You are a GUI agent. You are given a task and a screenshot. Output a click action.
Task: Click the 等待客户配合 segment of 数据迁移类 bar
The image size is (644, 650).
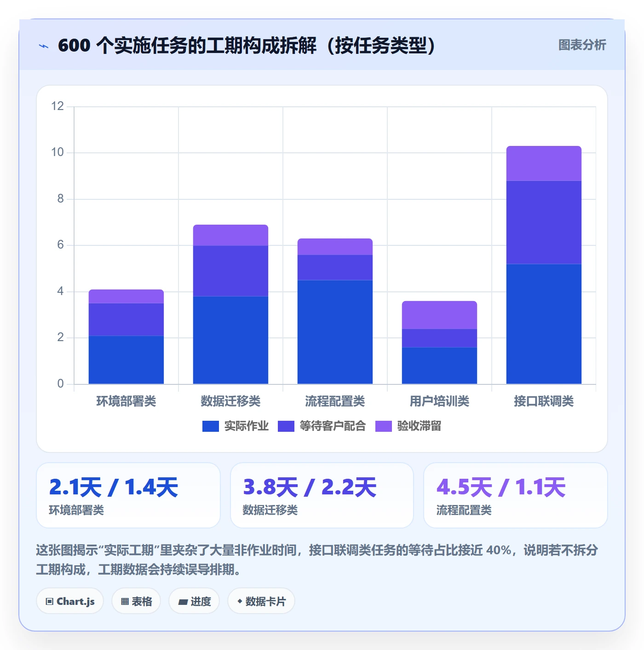(x=230, y=271)
